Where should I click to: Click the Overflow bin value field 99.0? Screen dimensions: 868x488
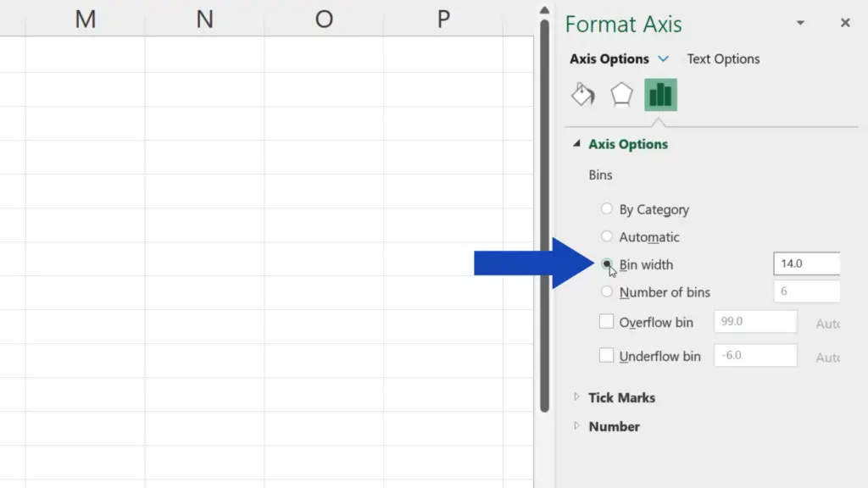(755, 321)
